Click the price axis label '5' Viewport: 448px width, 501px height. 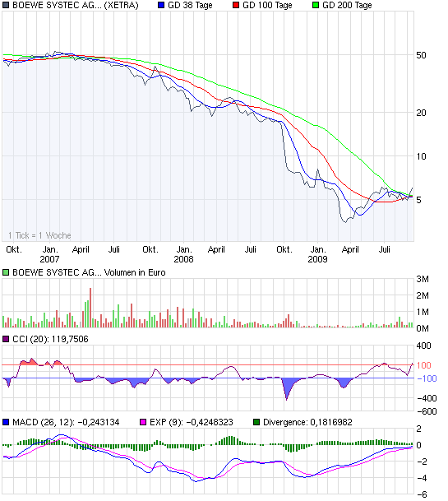click(x=419, y=201)
